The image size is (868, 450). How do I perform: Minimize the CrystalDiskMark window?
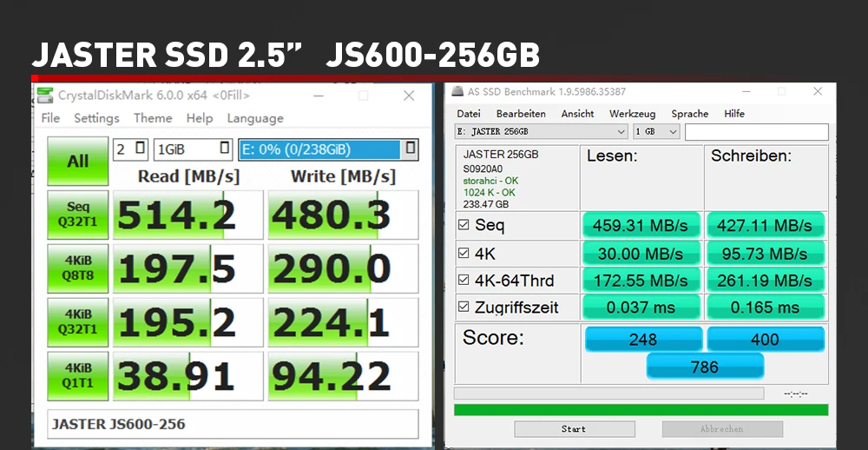click(319, 96)
